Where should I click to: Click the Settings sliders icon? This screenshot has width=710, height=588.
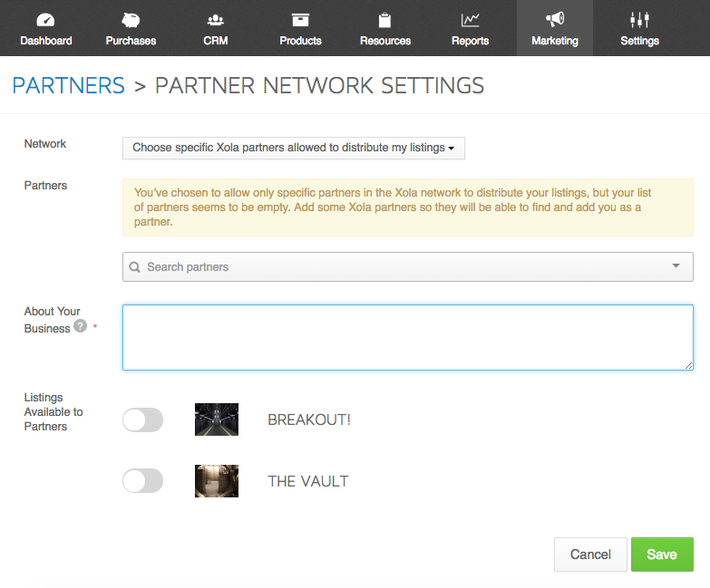(x=639, y=20)
